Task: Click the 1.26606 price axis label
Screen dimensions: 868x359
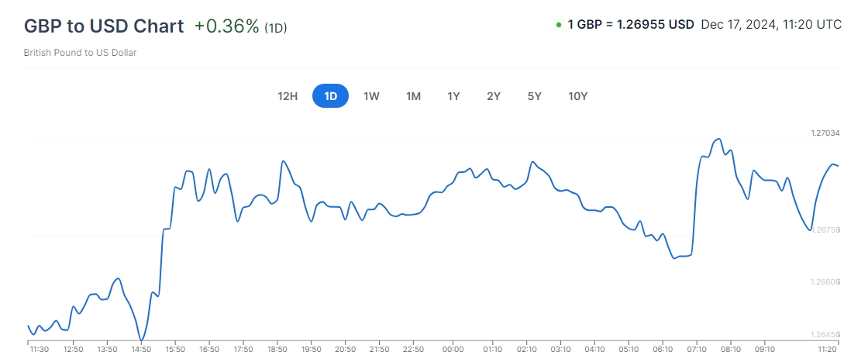Action: click(825, 282)
